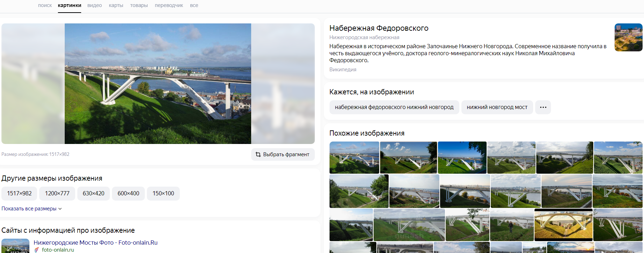
Task: Click the foto-onlain.ru favicon
Action: tap(37, 250)
